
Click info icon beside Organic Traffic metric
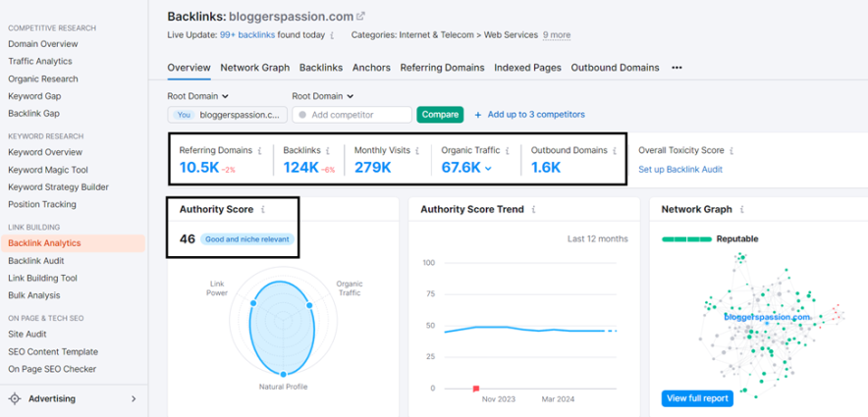(507, 150)
